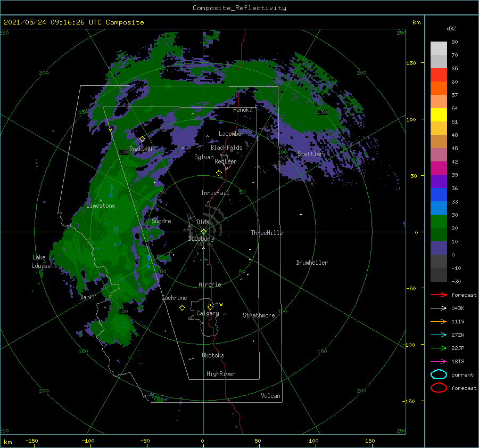
Task: Click the Cochrane label
Action: tap(174, 298)
